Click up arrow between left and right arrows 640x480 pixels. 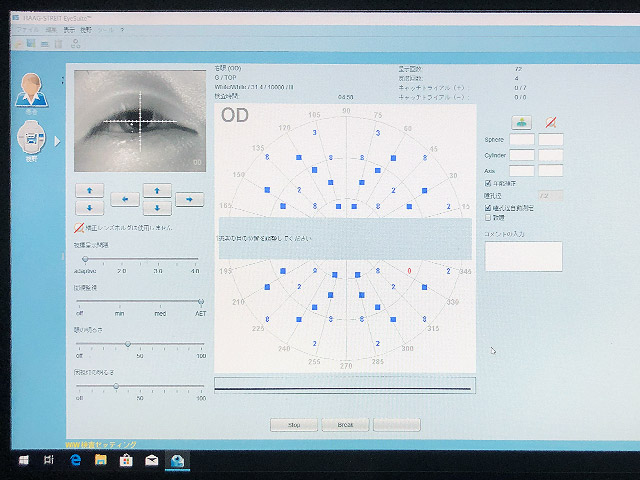point(157,190)
